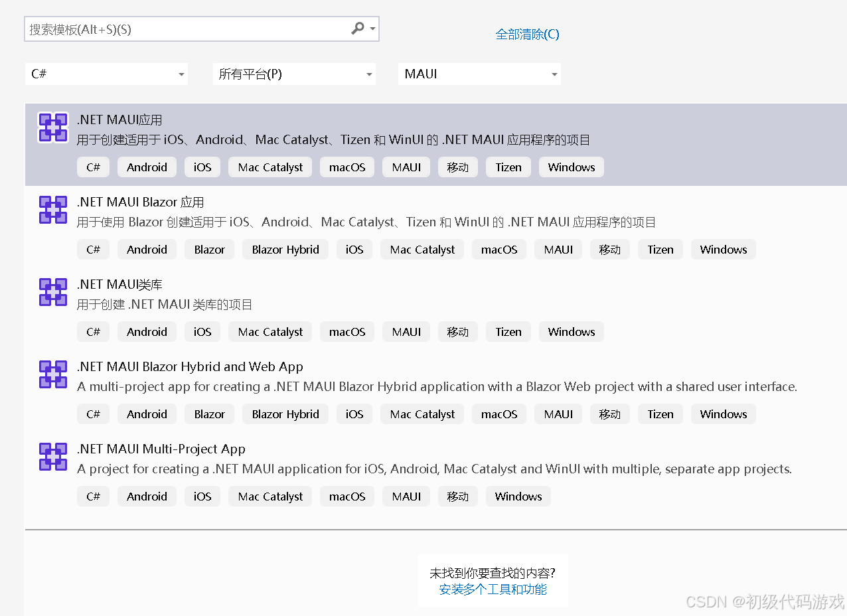The image size is (847, 616).
Task: Open the C# language filter dropdown
Action: pyautogui.click(x=107, y=74)
